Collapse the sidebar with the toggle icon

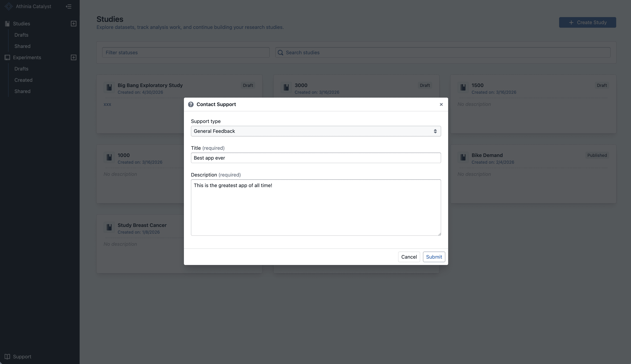(69, 7)
